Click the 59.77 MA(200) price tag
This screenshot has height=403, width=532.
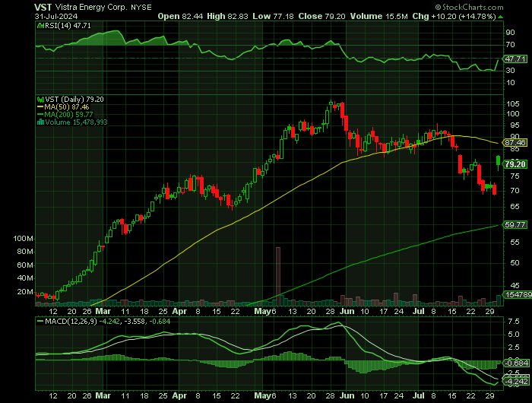pyautogui.click(x=515, y=225)
